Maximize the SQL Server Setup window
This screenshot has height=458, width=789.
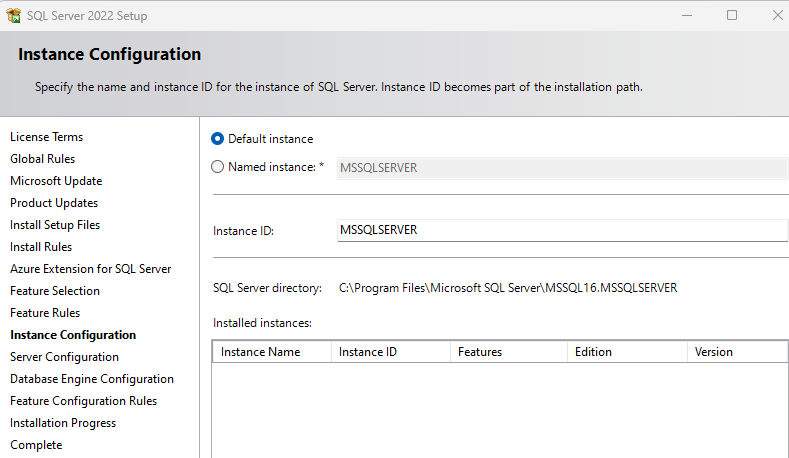[x=732, y=16]
